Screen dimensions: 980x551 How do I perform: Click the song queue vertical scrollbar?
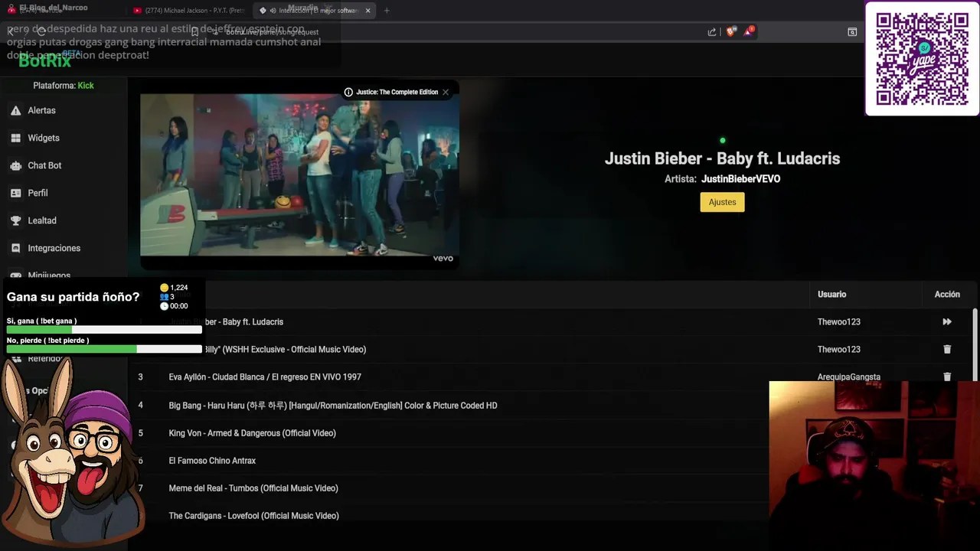[975, 344]
